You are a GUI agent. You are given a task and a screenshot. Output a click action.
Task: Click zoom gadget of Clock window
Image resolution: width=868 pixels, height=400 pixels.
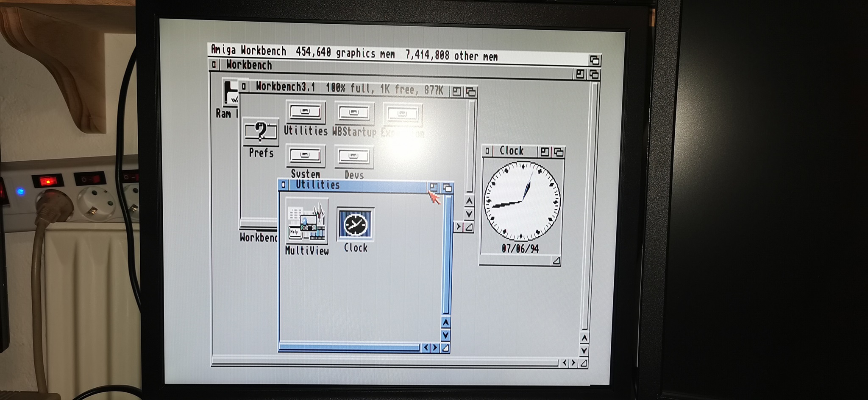pos(545,152)
